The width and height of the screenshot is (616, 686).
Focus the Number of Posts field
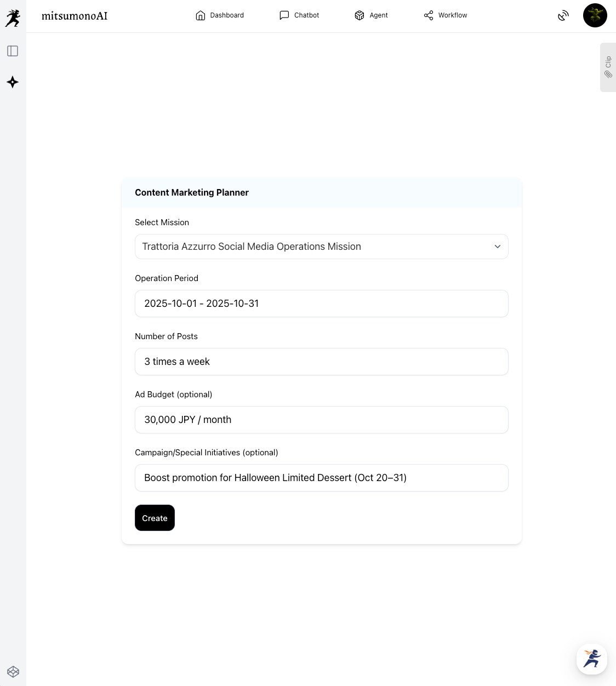[x=321, y=362]
